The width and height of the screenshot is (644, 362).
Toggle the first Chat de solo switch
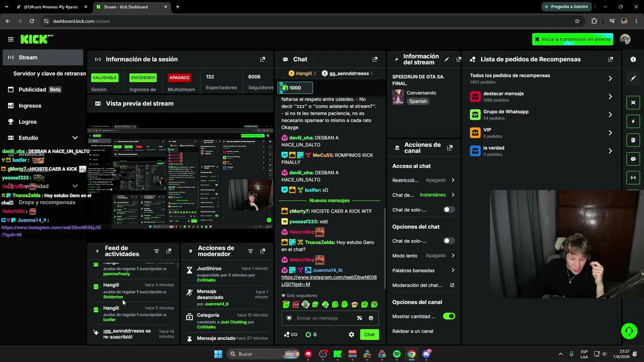(x=449, y=210)
